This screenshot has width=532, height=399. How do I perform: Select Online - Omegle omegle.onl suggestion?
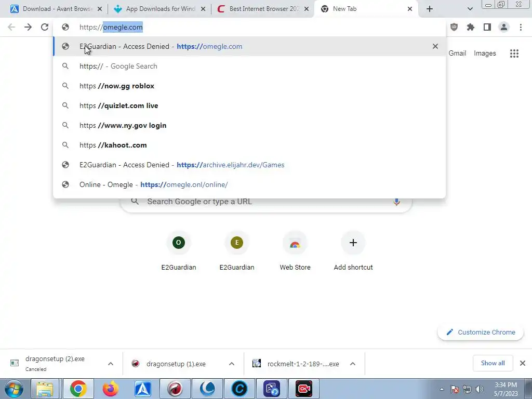coord(249,184)
